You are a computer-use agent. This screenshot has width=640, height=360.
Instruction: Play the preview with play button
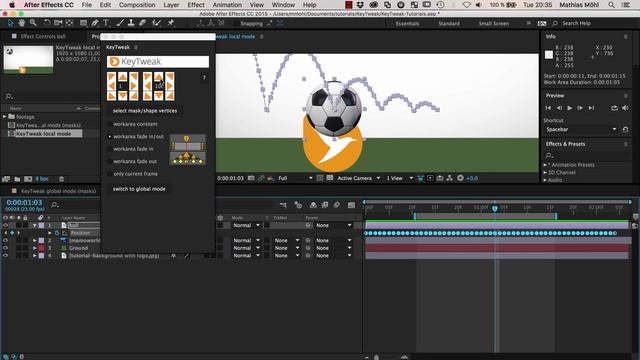pyautogui.click(x=569, y=108)
